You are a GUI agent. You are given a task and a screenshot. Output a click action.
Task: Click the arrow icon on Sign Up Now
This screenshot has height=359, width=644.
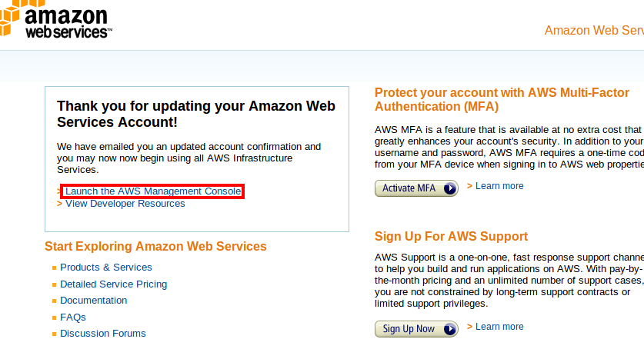tap(450, 329)
